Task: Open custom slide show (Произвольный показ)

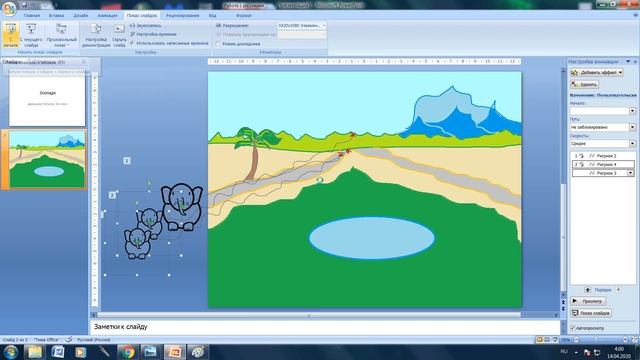Action: [62, 35]
